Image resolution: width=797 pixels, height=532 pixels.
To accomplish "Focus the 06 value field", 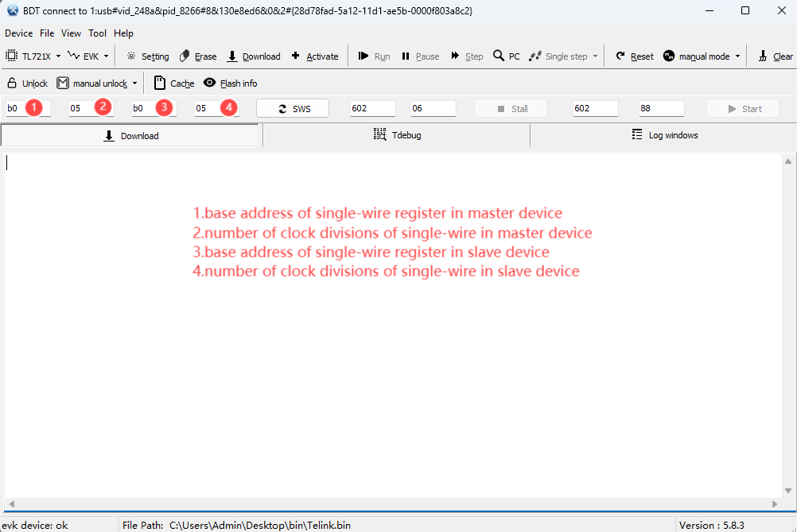I will [433, 108].
